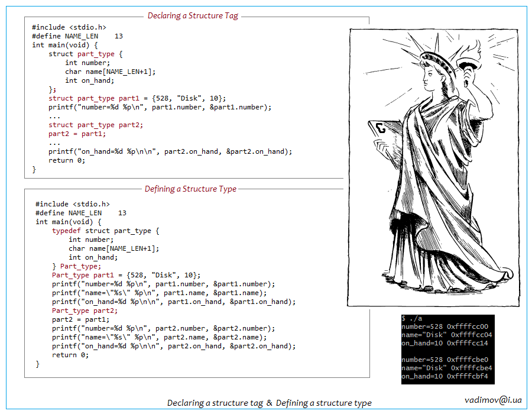Select the printf line printing part2.number

tap(164, 328)
